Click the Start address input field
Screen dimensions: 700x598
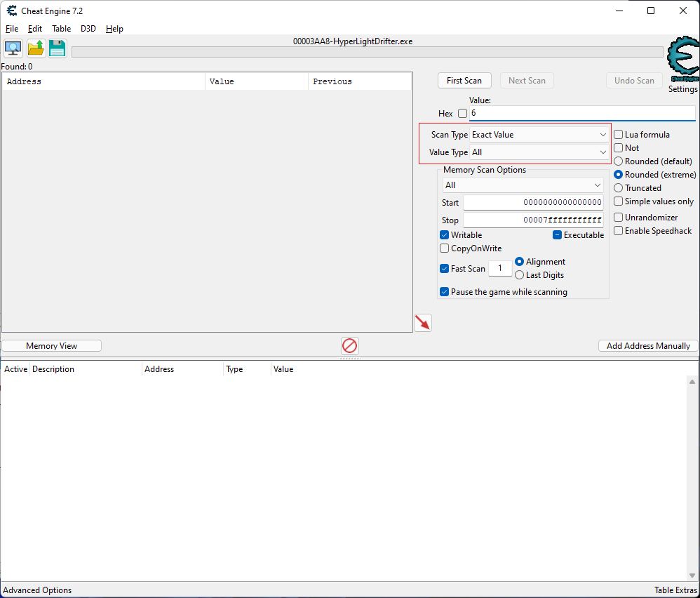click(x=533, y=203)
